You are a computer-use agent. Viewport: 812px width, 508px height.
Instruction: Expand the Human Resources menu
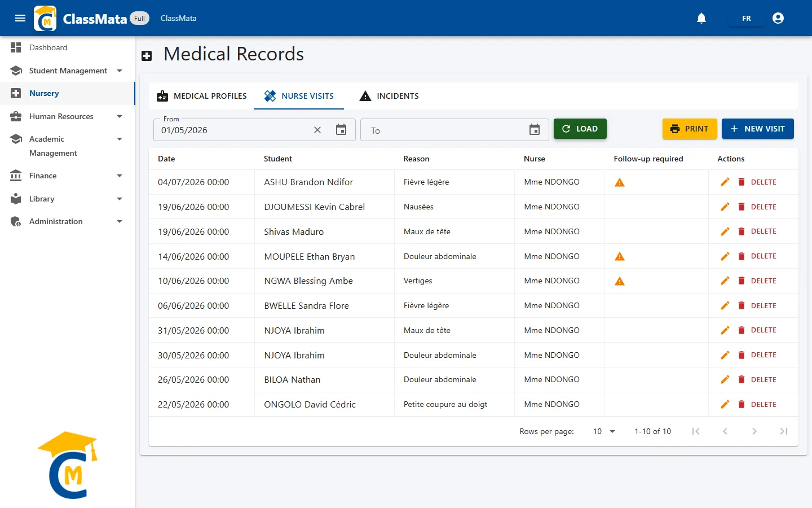(68, 116)
